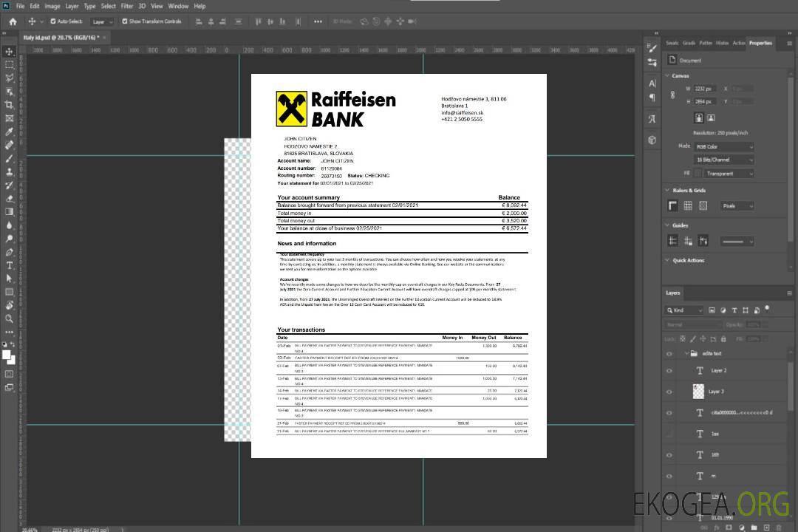Click the three-dots more align options button
This screenshot has width=798, height=532.
tap(318, 21)
